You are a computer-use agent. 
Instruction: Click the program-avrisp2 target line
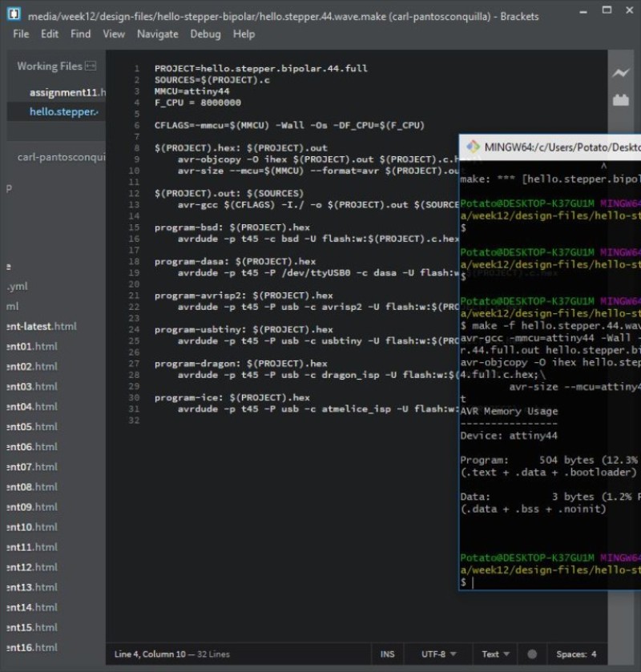(x=244, y=296)
